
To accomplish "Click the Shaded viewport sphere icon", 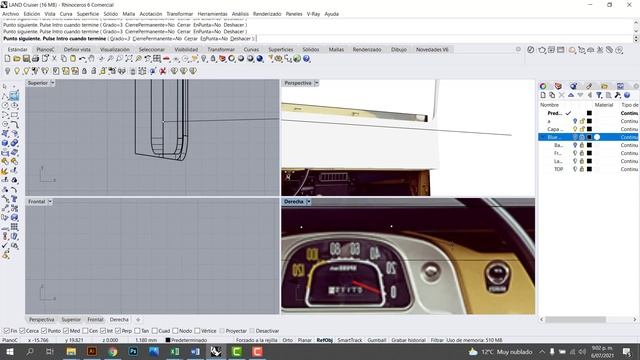I will [x=241, y=59].
